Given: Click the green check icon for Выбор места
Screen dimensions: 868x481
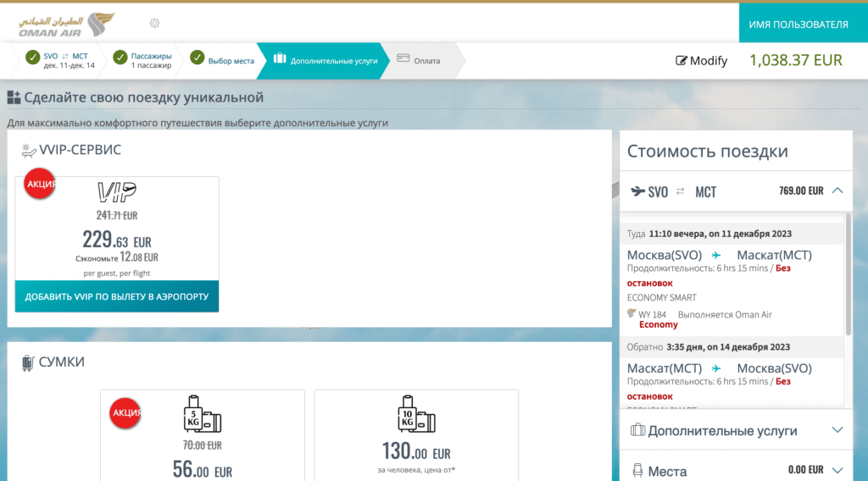Looking at the screenshot, I should click(x=197, y=58).
